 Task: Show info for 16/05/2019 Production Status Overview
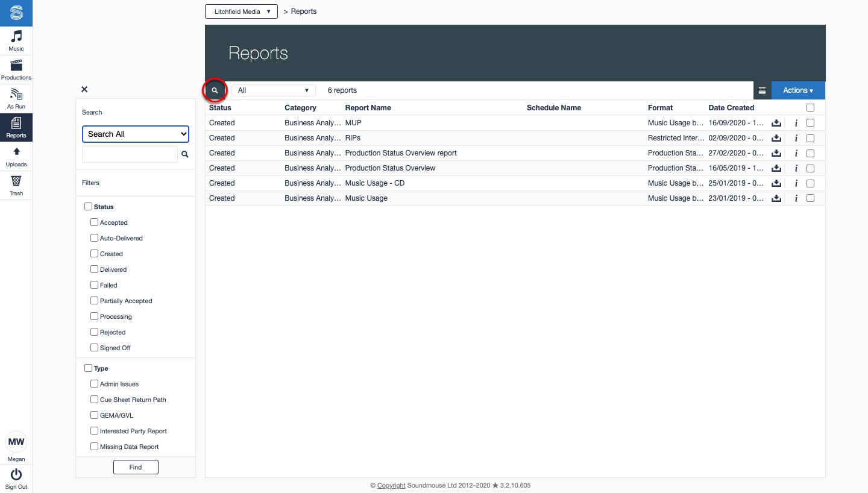coord(796,168)
